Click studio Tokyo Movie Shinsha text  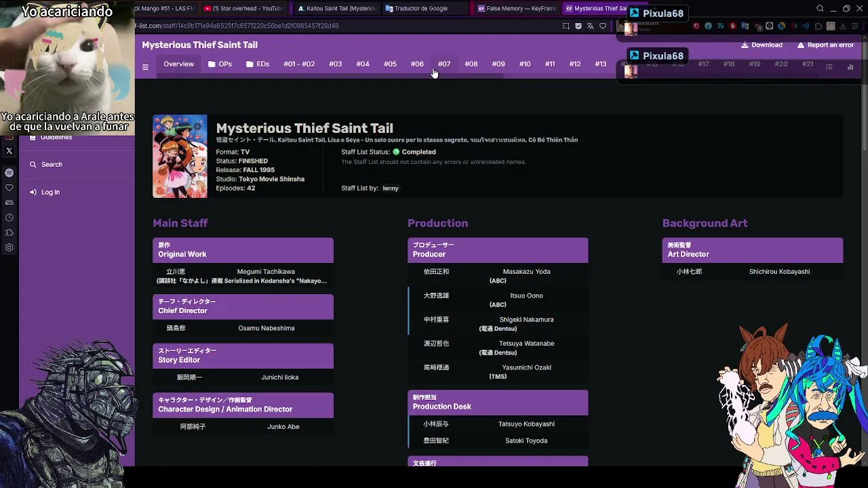click(271, 180)
